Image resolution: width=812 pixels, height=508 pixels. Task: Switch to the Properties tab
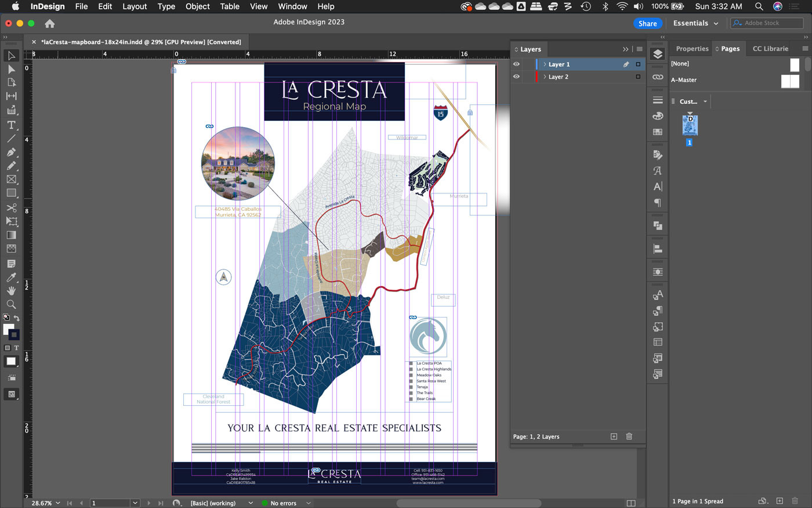pyautogui.click(x=692, y=49)
